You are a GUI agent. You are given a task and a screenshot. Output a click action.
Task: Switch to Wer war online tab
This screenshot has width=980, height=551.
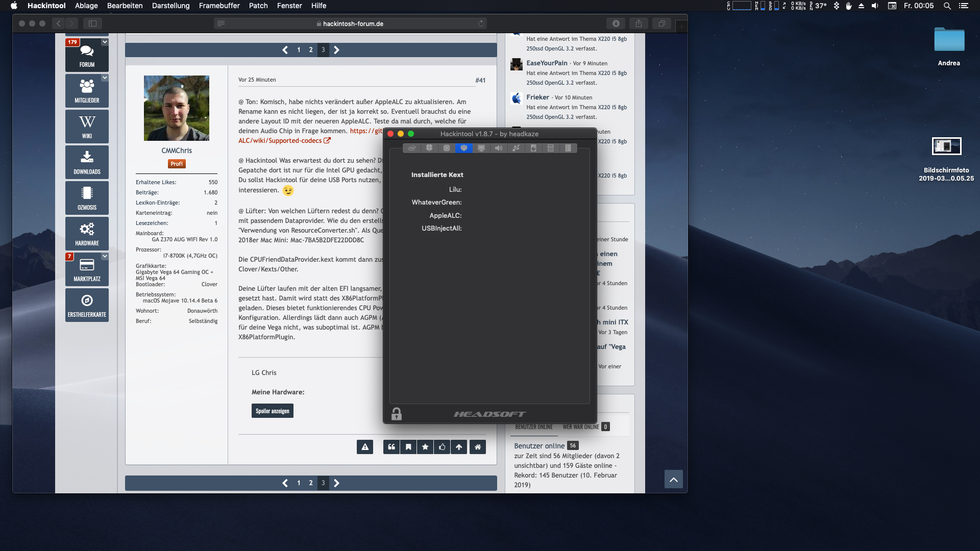pos(581,427)
